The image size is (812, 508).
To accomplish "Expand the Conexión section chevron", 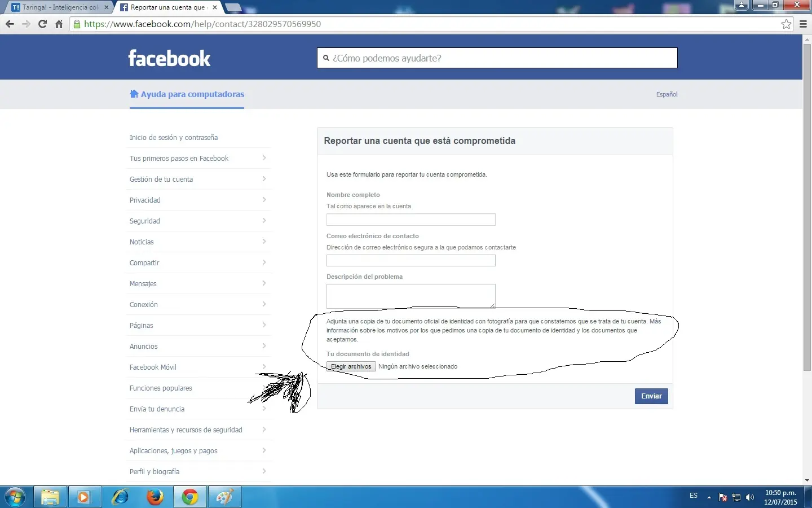I will [264, 304].
